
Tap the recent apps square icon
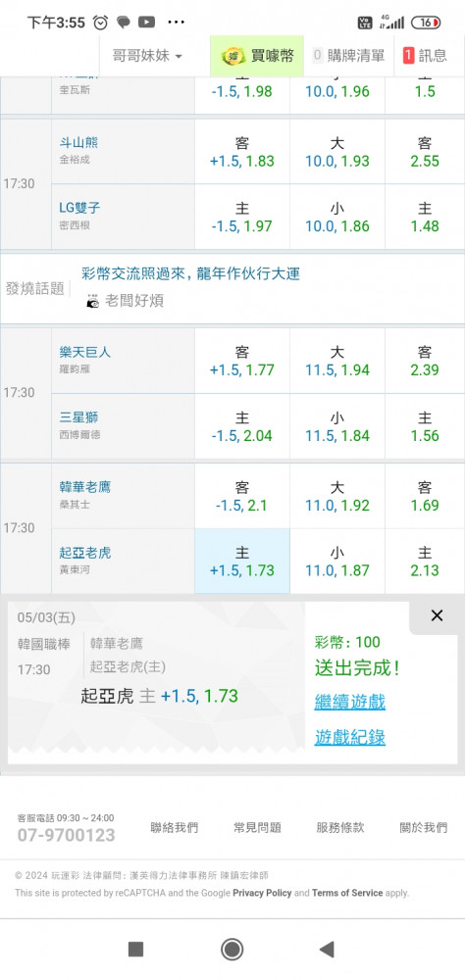click(135, 950)
